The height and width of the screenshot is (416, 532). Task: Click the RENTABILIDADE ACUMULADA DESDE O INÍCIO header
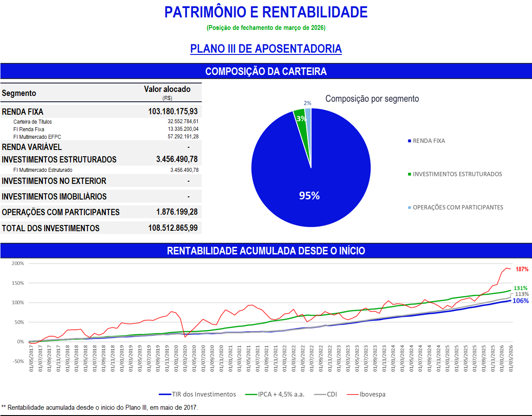(x=266, y=251)
